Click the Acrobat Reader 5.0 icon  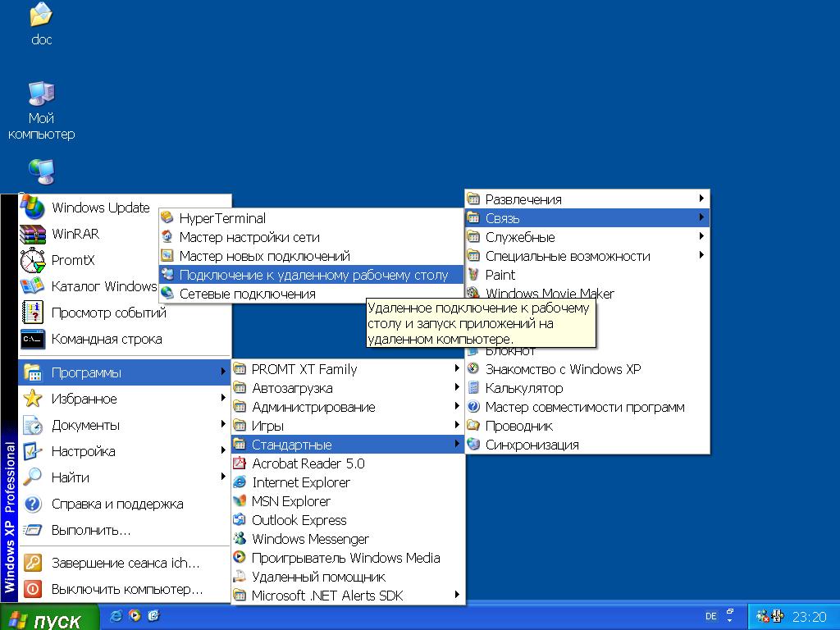[240, 463]
